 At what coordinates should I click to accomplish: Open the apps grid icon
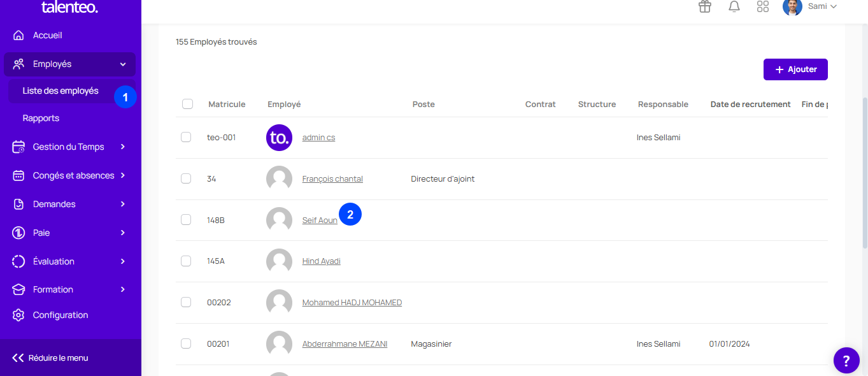[763, 7]
